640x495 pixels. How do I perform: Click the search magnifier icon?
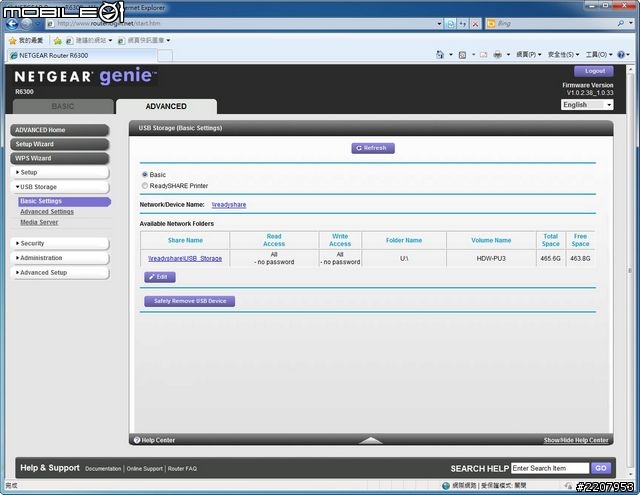(620, 24)
